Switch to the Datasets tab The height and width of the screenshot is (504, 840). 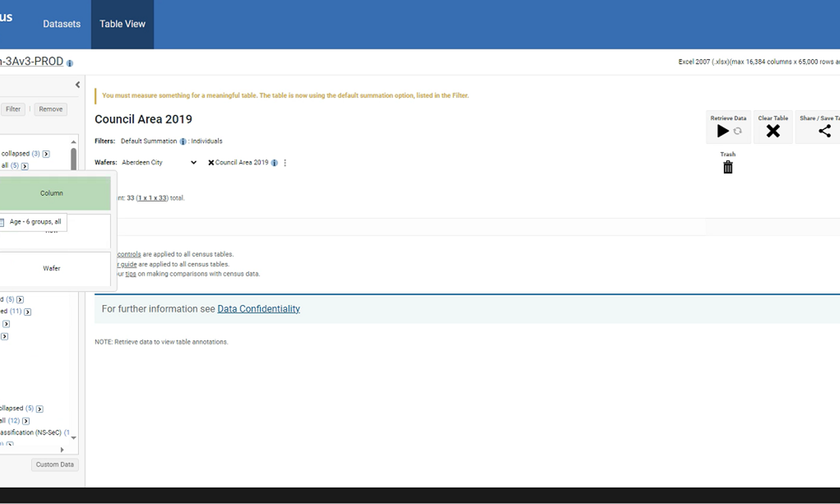pyautogui.click(x=61, y=24)
